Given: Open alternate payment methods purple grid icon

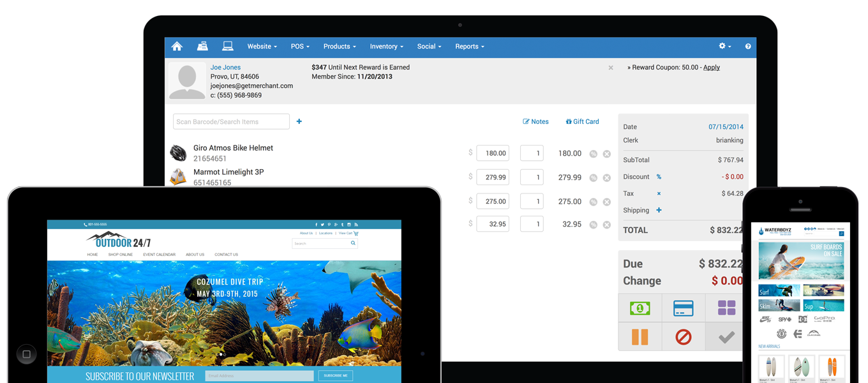Looking at the screenshot, I should point(726,308).
